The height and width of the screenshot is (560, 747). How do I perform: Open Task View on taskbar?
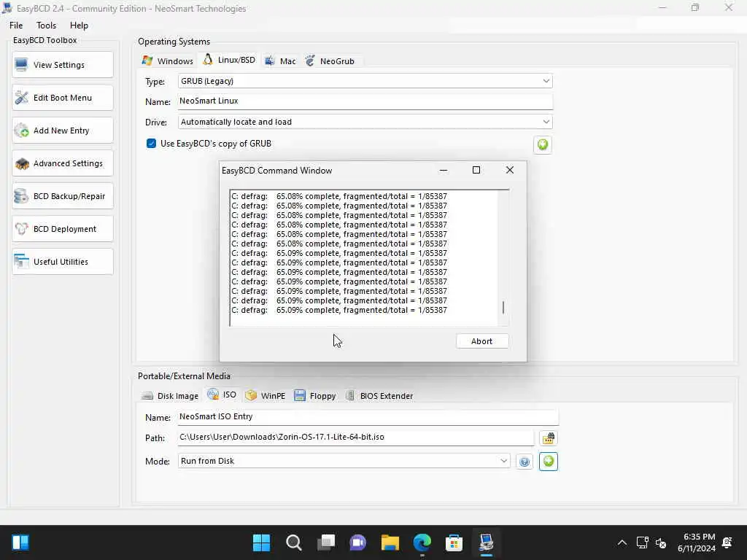pyautogui.click(x=326, y=542)
